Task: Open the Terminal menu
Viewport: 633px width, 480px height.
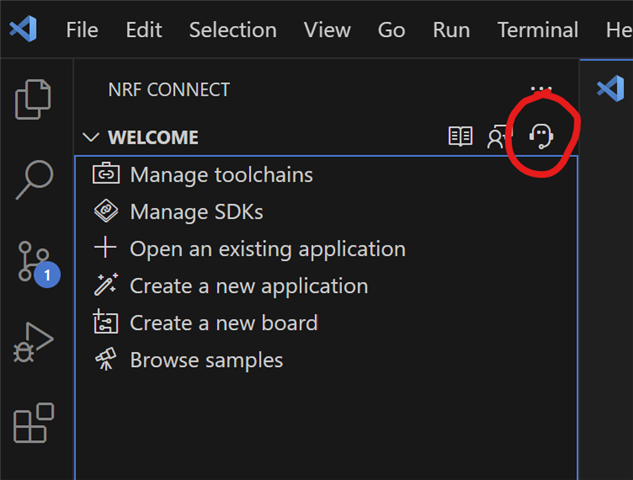Action: pyautogui.click(x=538, y=30)
